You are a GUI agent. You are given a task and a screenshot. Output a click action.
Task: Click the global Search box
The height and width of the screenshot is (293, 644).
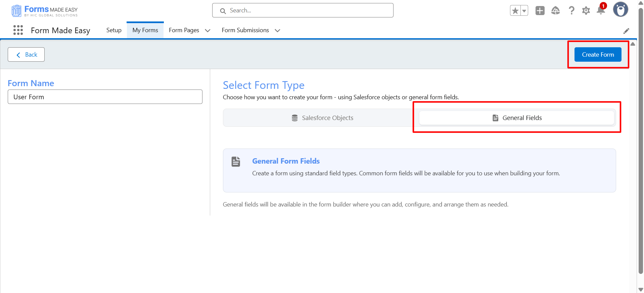pyautogui.click(x=303, y=10)
